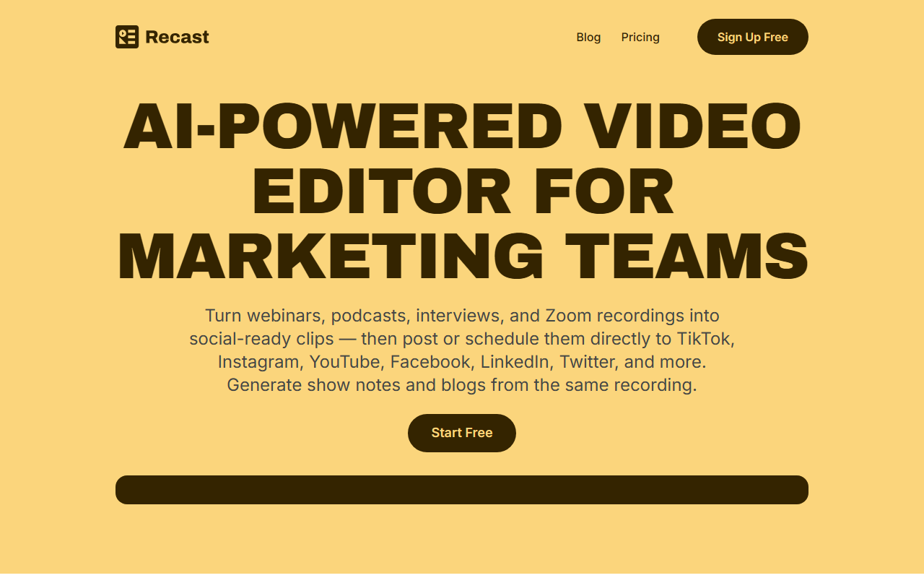Open the Blog page

coord(588,37)
